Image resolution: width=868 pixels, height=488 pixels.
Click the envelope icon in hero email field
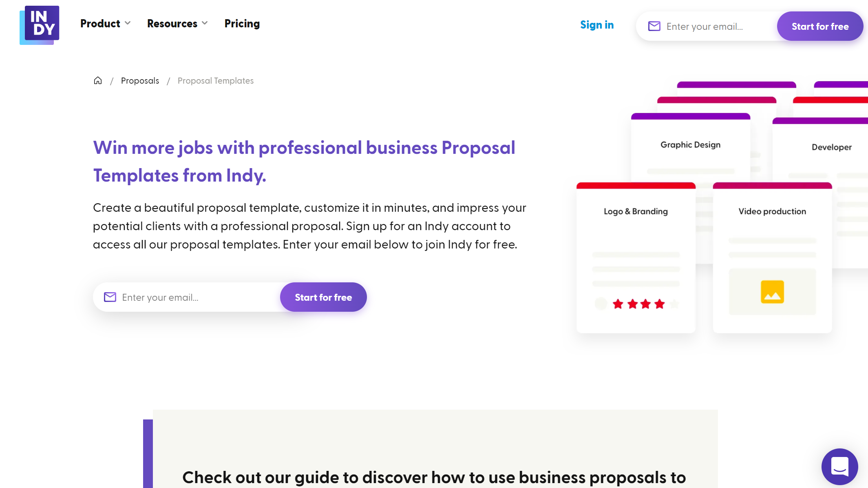(x=110, y=297)
